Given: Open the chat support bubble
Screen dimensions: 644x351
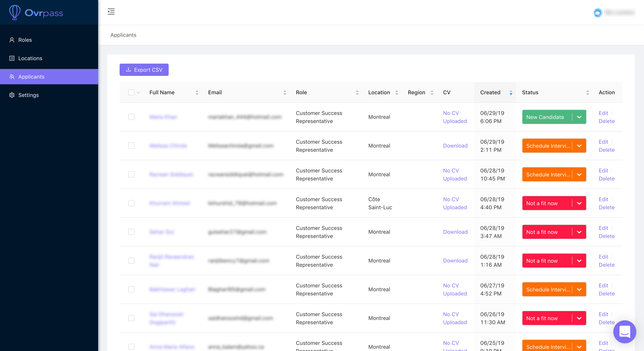Looking at the screenshot, I should [x=624, y=332].
